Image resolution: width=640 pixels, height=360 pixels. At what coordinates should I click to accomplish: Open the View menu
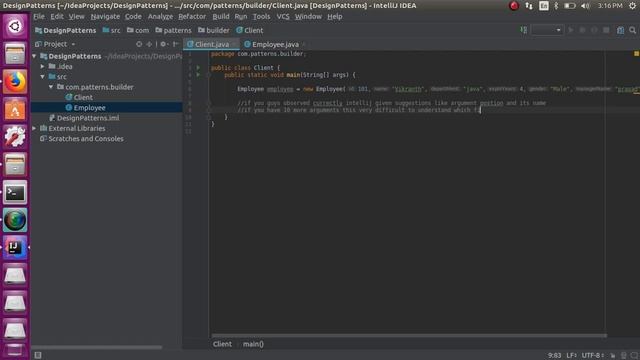click(x=76, y=17)
